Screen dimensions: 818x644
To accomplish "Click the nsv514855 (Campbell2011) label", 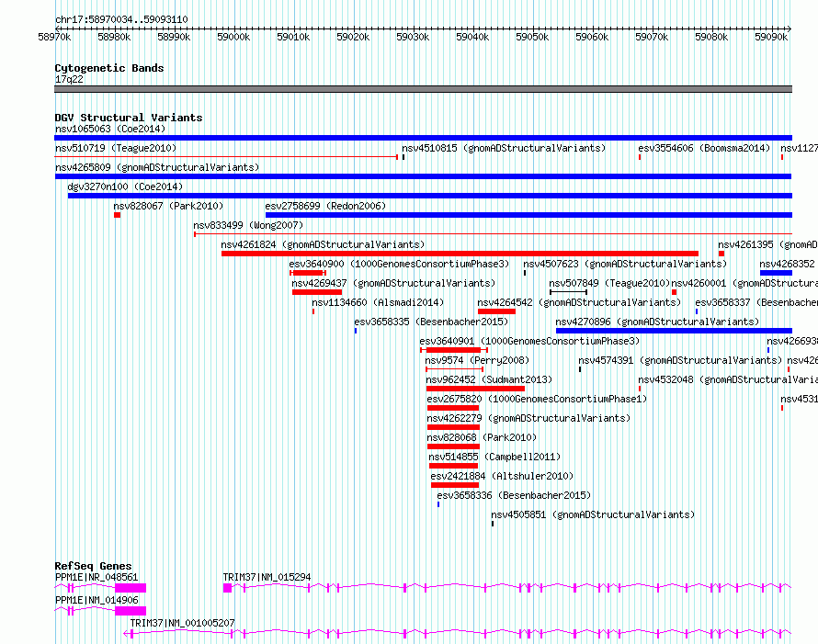I will click(x=494, y=457).
